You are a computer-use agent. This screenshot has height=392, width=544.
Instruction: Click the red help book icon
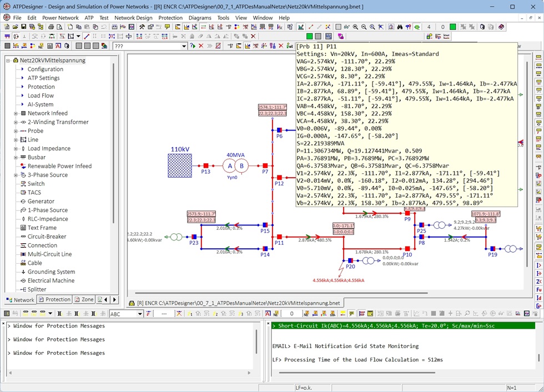coord(501,27)
